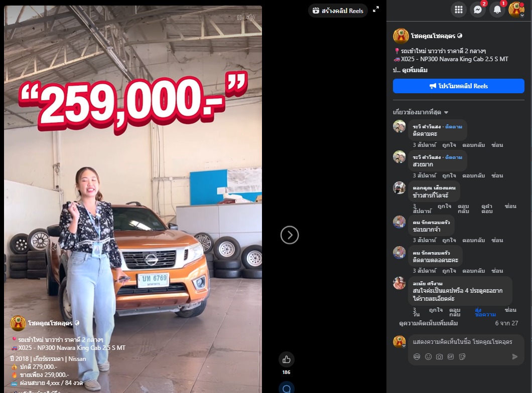The height and width of the screenshot is (393, 532).
Task: Open the page avatar overlay on the video
Action: (18, 323)
